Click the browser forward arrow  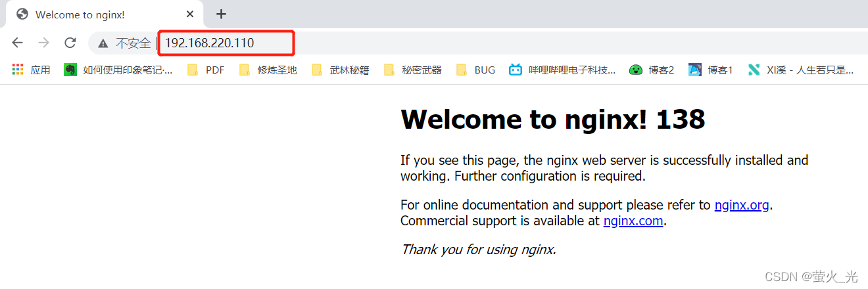[x=43, y=43]
